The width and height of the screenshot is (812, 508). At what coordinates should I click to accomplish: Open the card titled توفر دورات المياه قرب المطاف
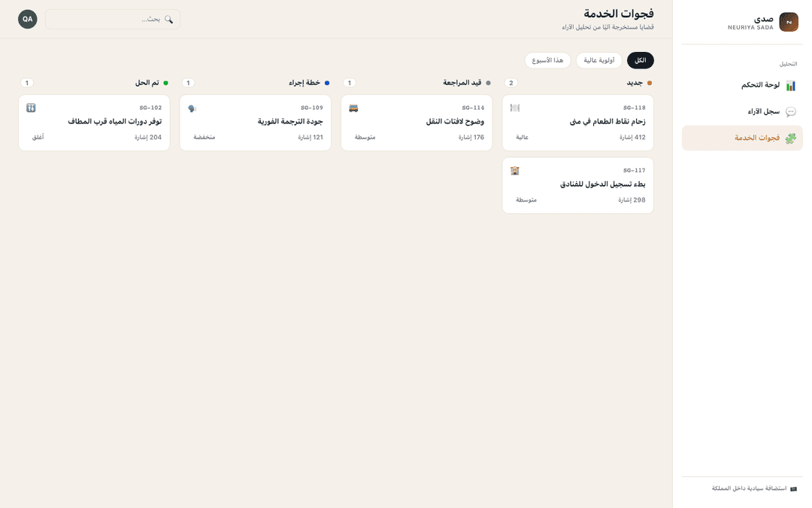coord(94,123)
